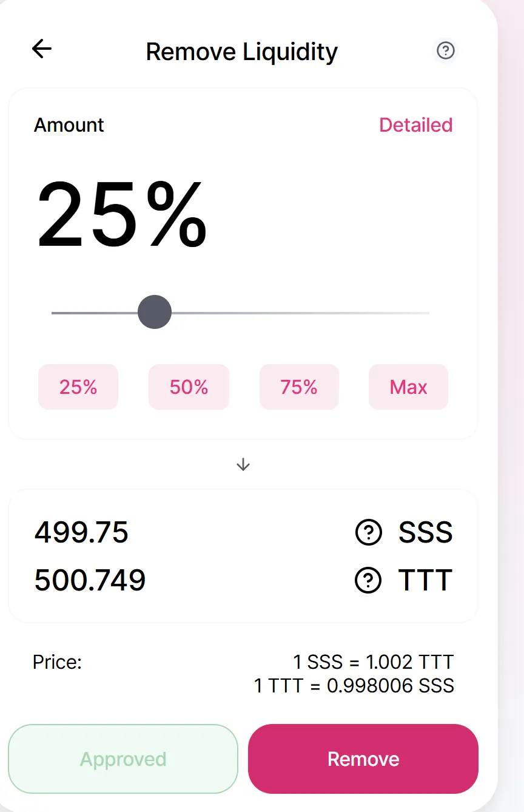Viewport: 524px width, 812px height.
Task: Click the 1 SSS = 1.002 TTT price
Action: (373, 661)
